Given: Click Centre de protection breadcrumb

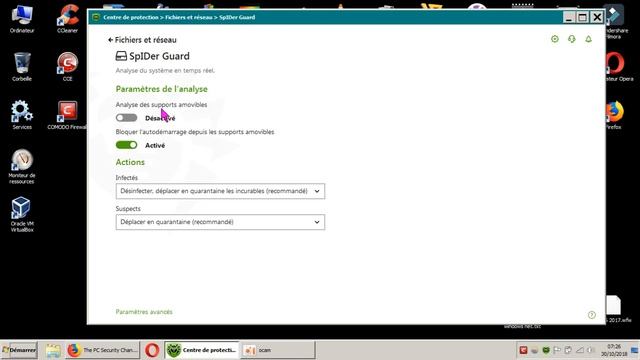Looking at the screenshot, I should pos(131,17).
